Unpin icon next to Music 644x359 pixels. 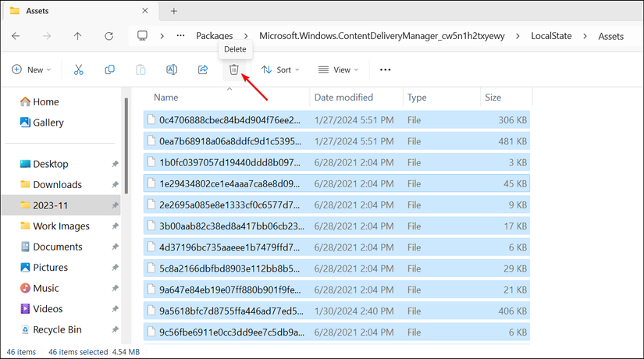(x=115, y=288)
